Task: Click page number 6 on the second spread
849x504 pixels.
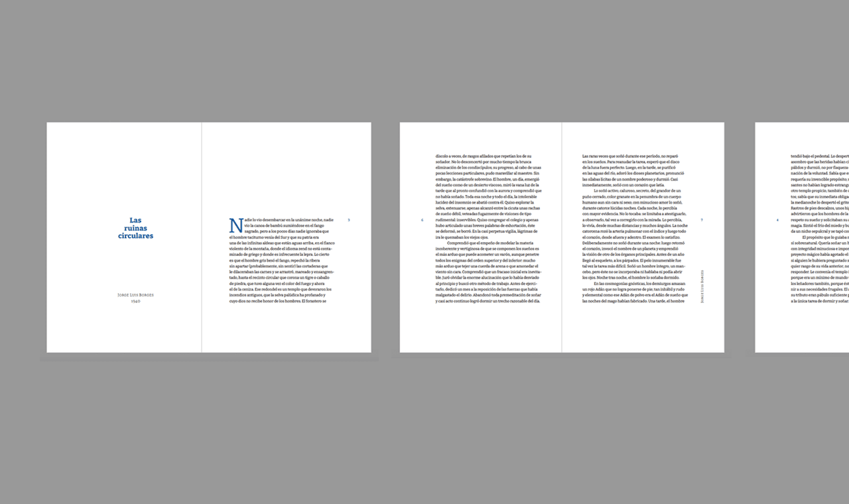Action: click(x=422, y=220)
